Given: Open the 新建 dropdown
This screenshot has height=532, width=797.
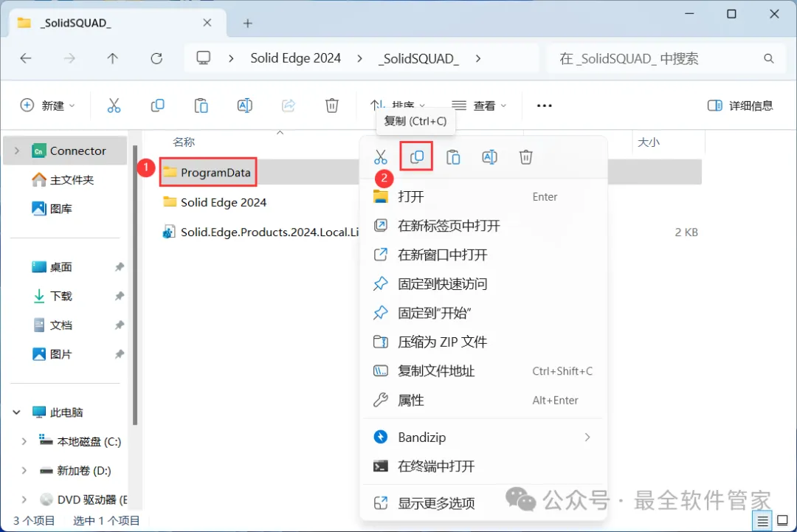Looking at the screenshot, I should (x=47, y=106).
